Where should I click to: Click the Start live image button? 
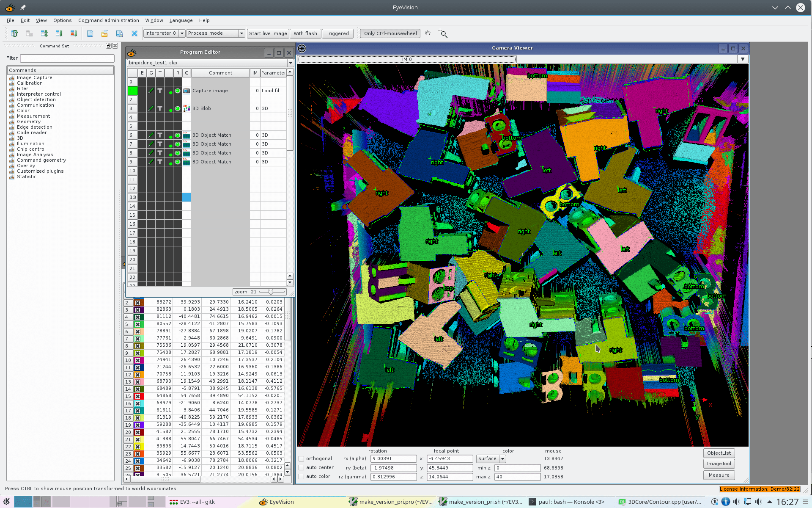pos(268,33)
